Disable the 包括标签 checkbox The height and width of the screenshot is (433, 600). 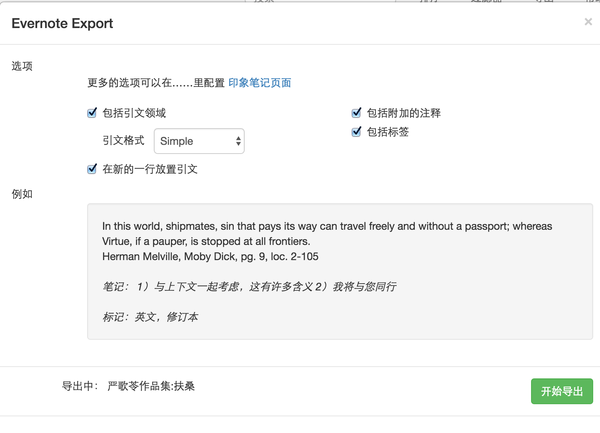(x=356, y=132)
